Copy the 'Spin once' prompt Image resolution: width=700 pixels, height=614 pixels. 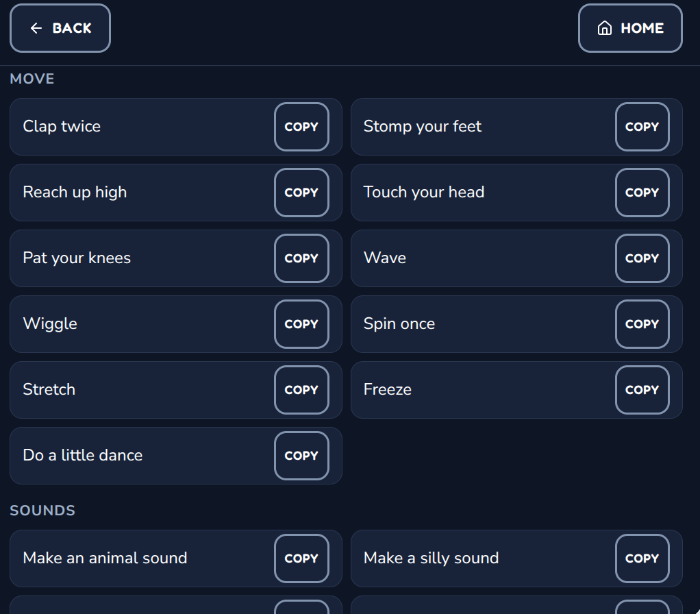tap(642, 324)
